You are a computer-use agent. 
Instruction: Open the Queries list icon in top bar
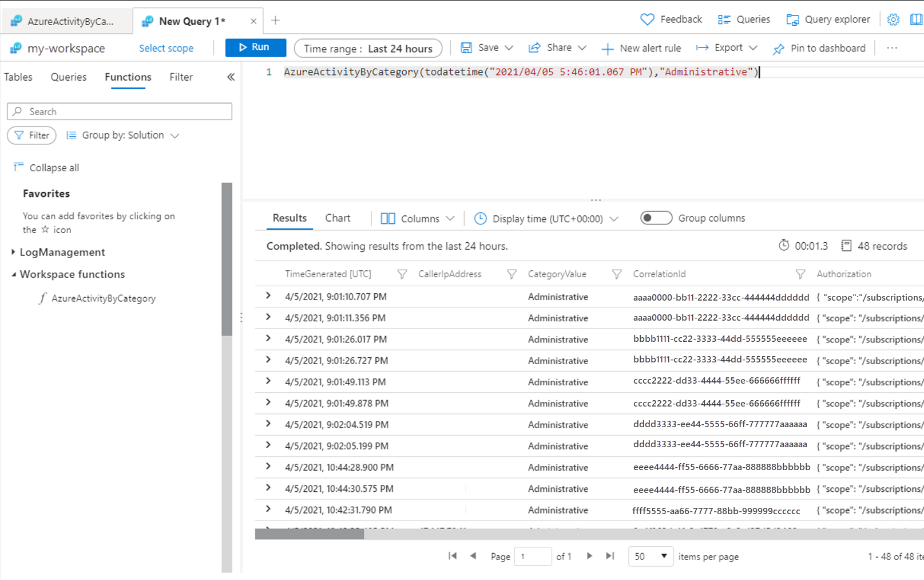click(724, 19)
